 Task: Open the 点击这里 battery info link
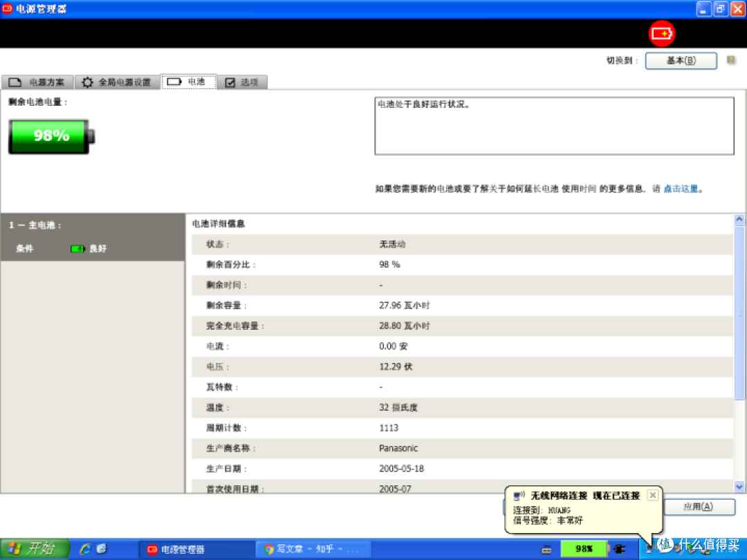[681, 189]
